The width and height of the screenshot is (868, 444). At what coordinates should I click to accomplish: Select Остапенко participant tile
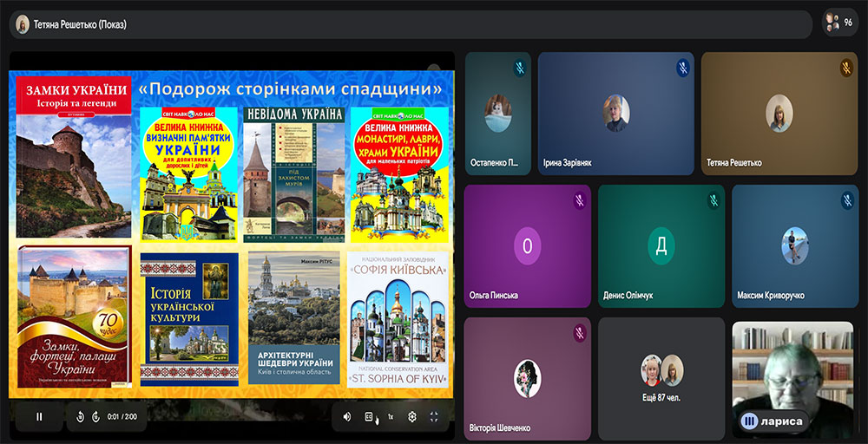click(x=497, y=114)
